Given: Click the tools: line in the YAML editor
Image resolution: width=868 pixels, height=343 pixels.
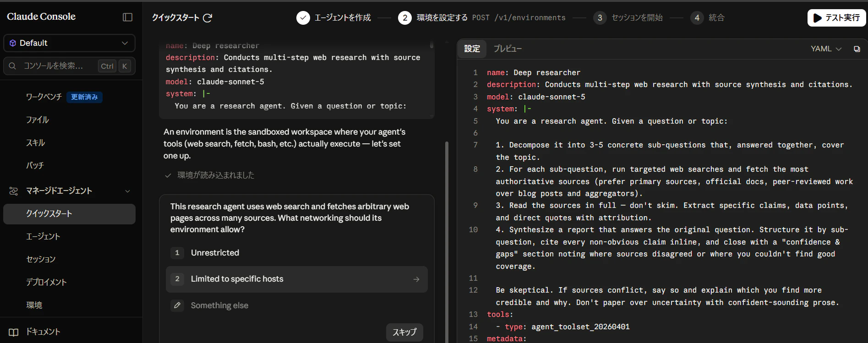Looking at the screenshot, I should point(500,315).
